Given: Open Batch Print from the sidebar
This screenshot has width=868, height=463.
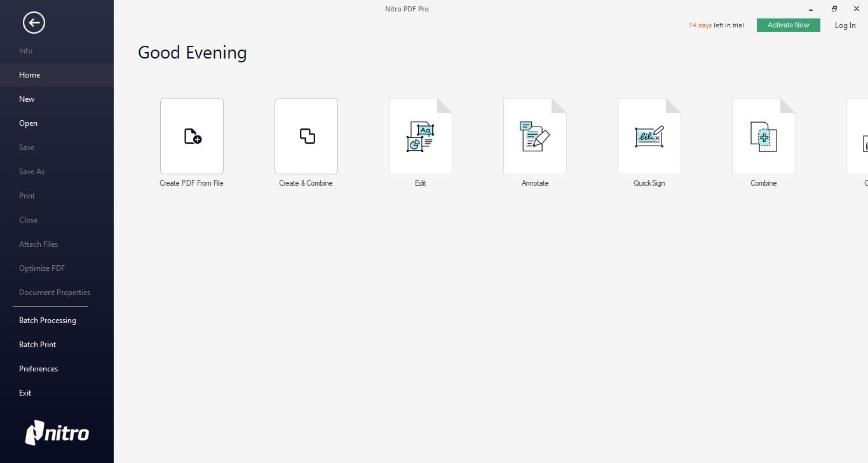Looking at the screenshot, I should click(x=57, y=345).
